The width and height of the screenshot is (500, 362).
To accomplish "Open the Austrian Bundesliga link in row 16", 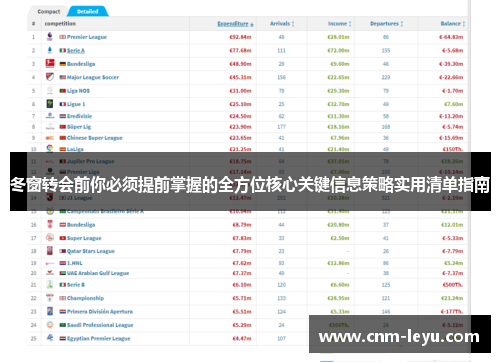I will [x=81, y=225].
